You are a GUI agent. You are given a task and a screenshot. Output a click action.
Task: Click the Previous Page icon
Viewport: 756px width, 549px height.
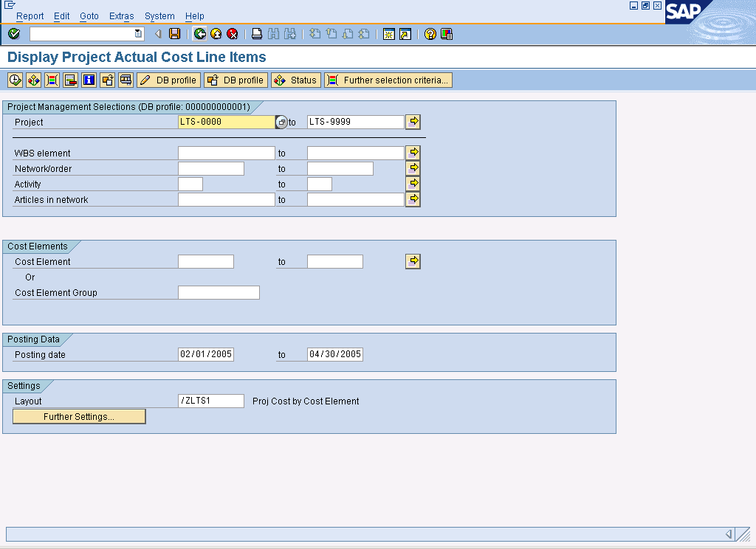pos(331,34)
